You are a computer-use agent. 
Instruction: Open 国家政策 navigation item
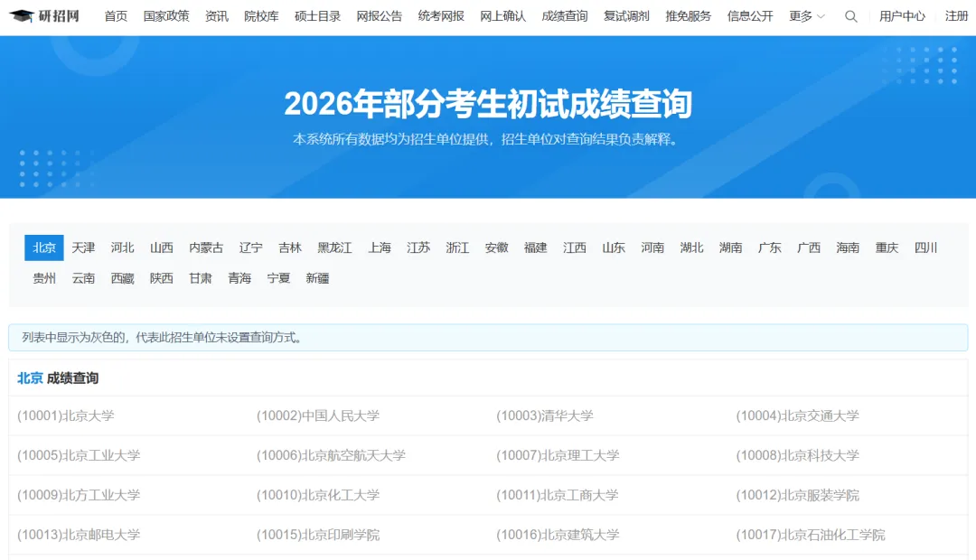[166, 16]
